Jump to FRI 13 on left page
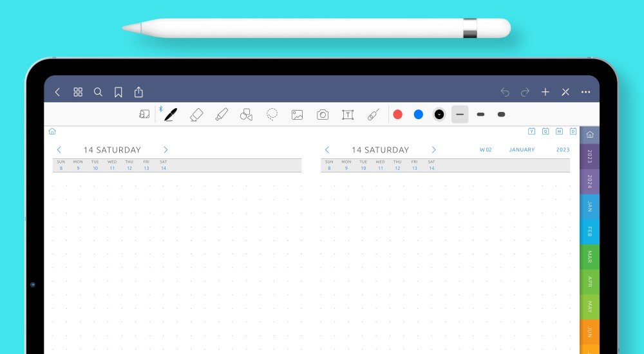Viewport: 644px width, 354px height. (146, 165)
